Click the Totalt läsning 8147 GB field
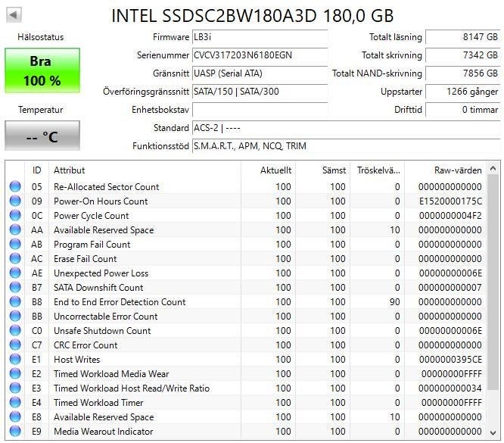The height and width of the screenshot is (443, 504). click(462, 37)
